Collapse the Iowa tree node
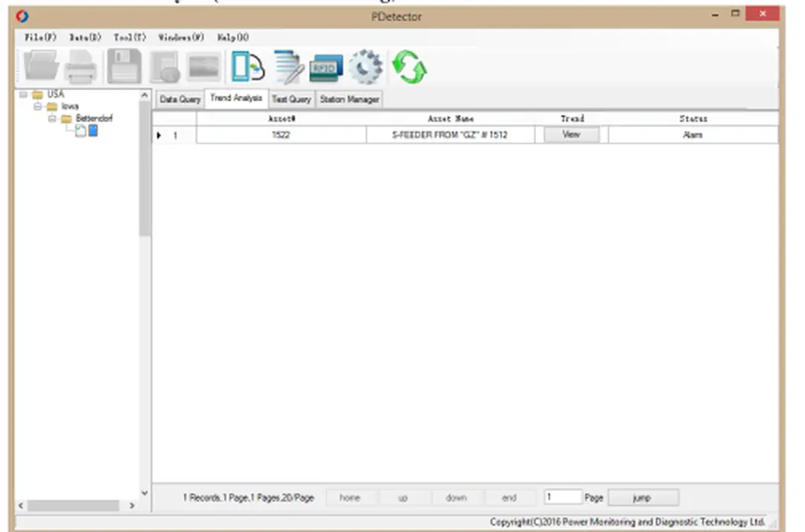 (38, 107)
